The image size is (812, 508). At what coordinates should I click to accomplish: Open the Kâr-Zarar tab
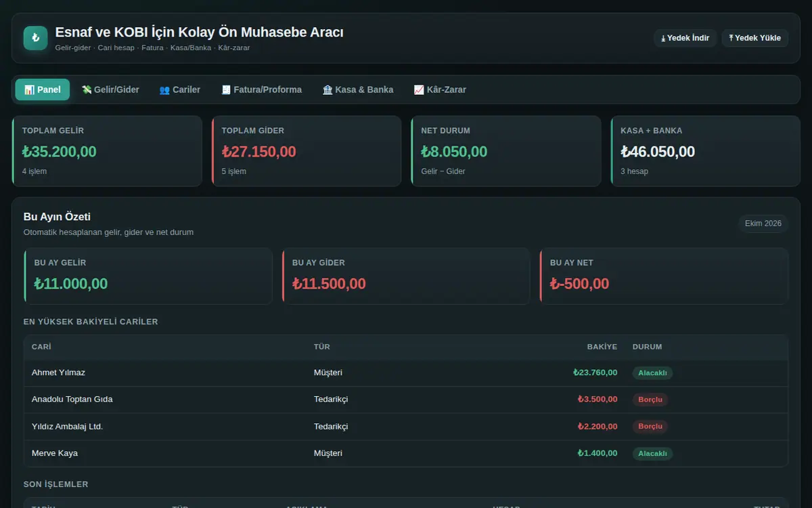tap(440, 89)
